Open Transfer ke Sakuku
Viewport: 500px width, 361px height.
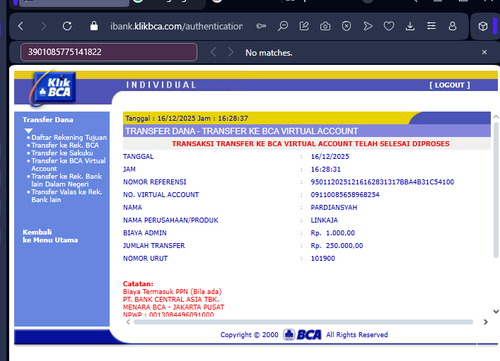(62, 153)
